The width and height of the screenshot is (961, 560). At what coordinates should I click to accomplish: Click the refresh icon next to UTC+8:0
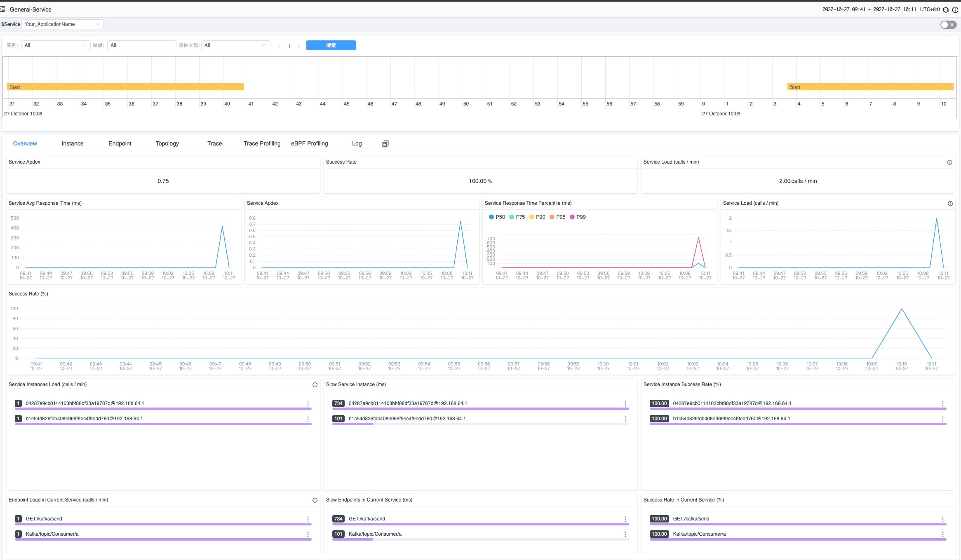coord(946,9)
